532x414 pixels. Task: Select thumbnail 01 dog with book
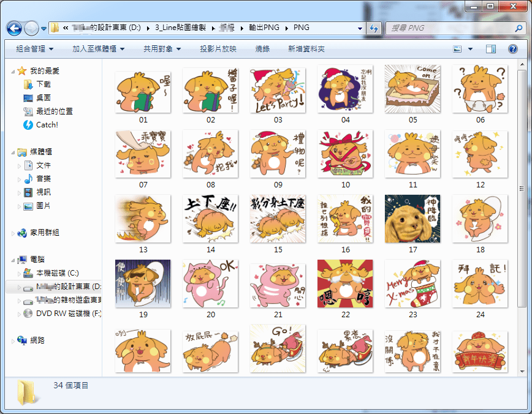click(143, 92)
